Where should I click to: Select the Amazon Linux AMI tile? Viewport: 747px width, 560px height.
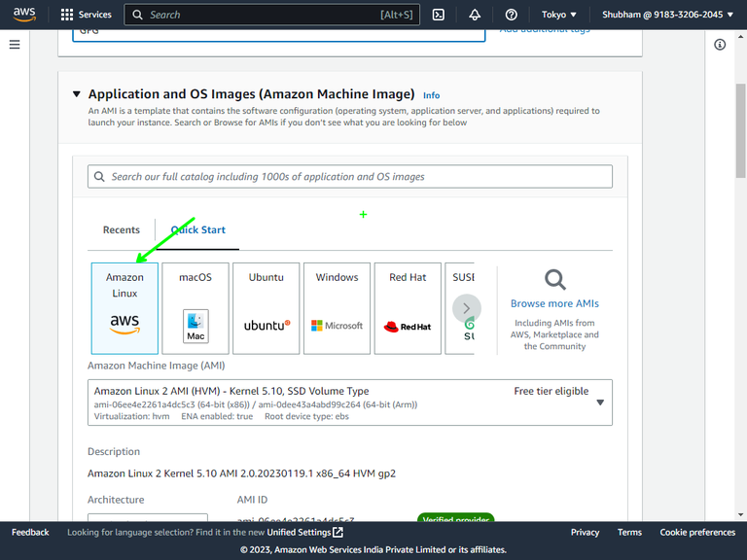pyautogui.click(x=124, y=308)
